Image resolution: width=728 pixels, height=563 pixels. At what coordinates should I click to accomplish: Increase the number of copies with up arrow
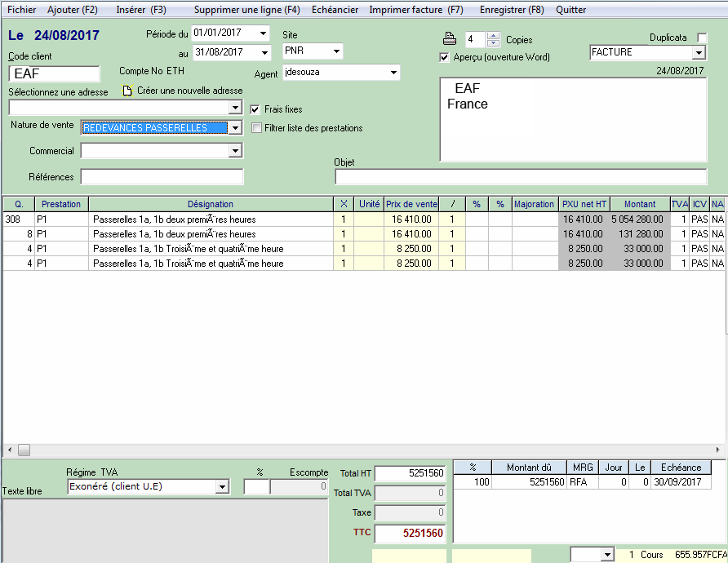[493, 36]
